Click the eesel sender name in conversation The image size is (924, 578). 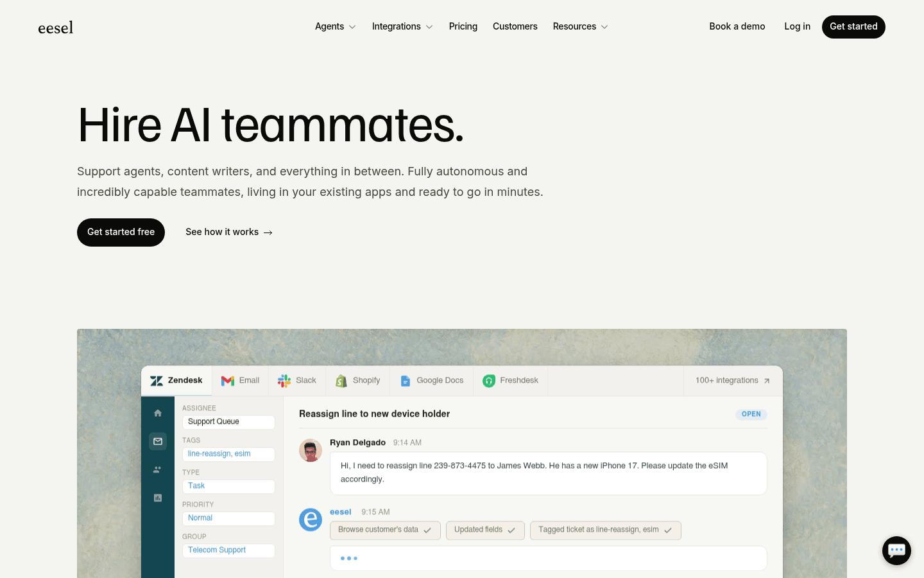(341, 512)
